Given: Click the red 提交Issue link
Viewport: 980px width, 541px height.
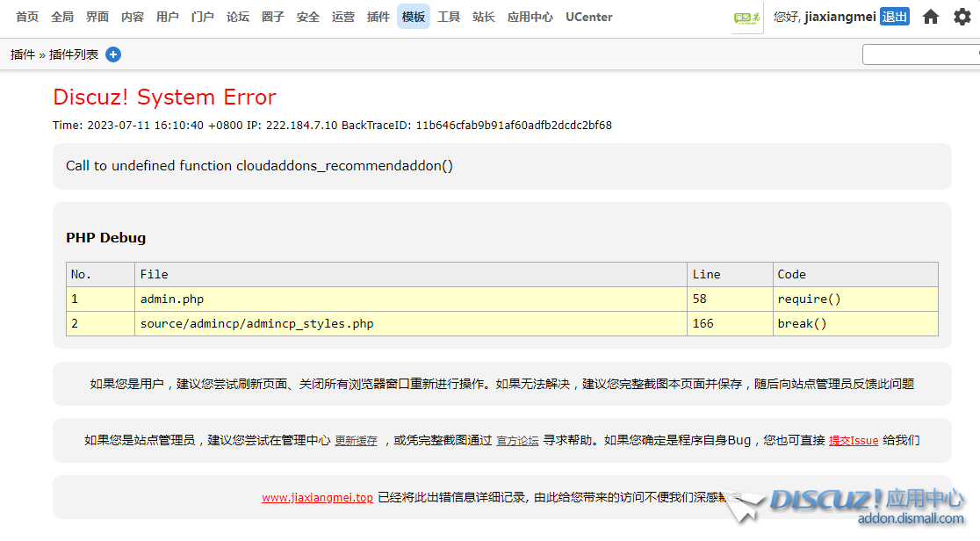Looking at the screenshot, I should coord(854,441).
